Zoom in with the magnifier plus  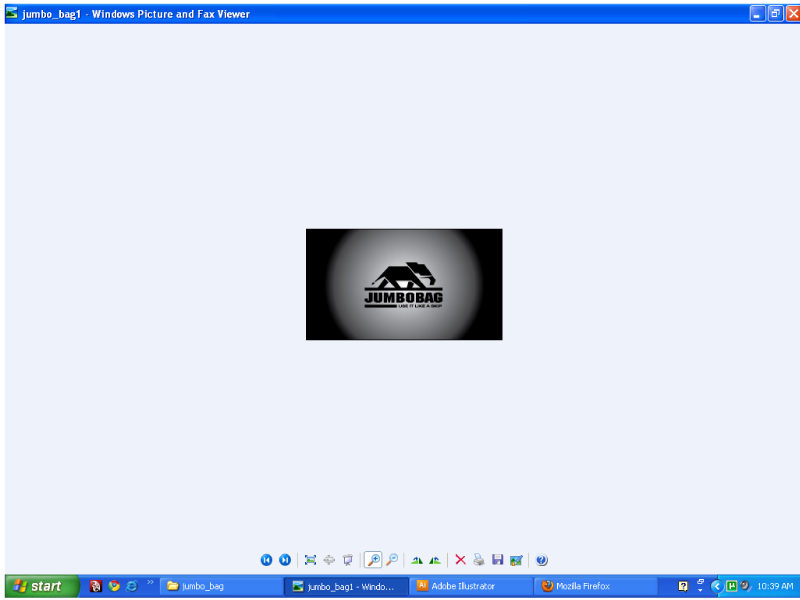click(x=373, y=560)
